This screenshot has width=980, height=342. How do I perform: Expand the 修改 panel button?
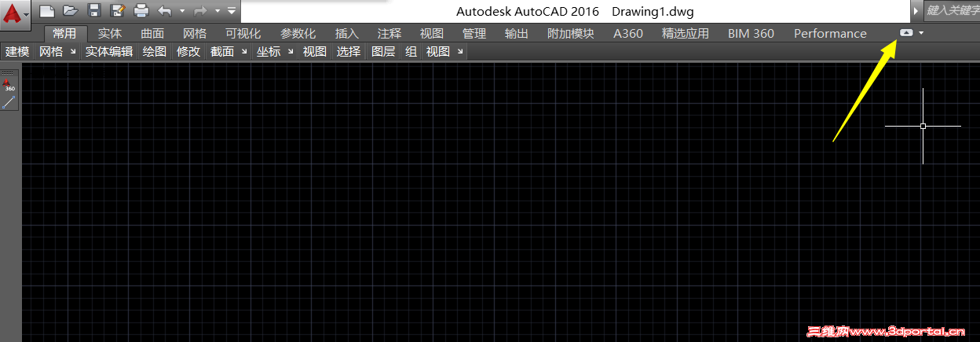[188, 52]
